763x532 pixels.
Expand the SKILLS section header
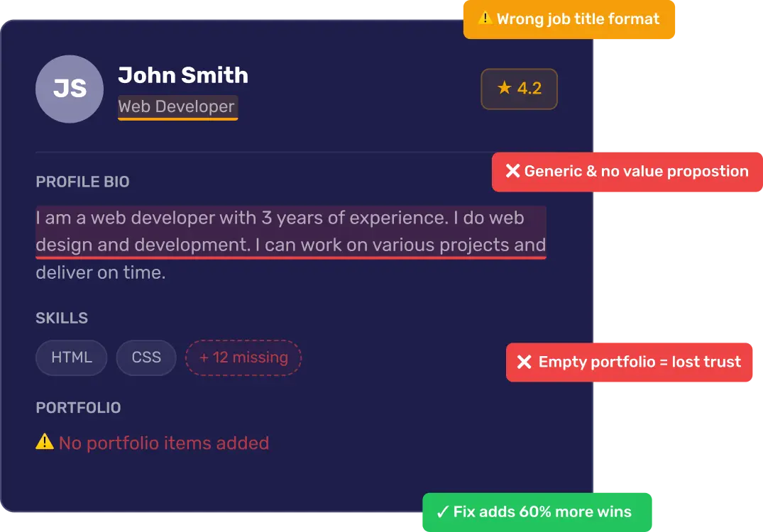(62, 318)
